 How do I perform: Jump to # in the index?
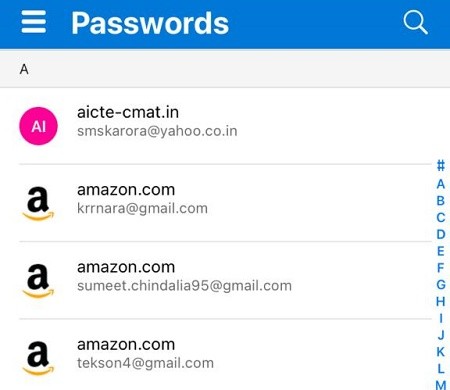coord(441,165)
